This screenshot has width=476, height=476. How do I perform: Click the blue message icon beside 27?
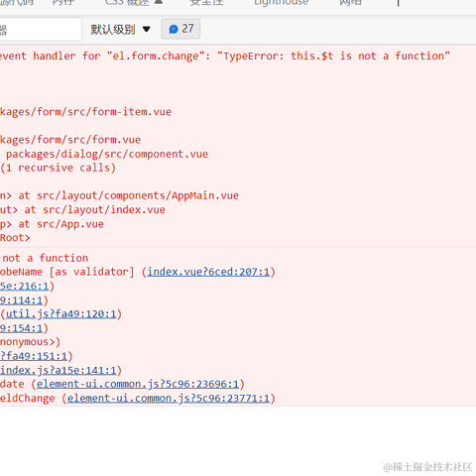point(174,29)
